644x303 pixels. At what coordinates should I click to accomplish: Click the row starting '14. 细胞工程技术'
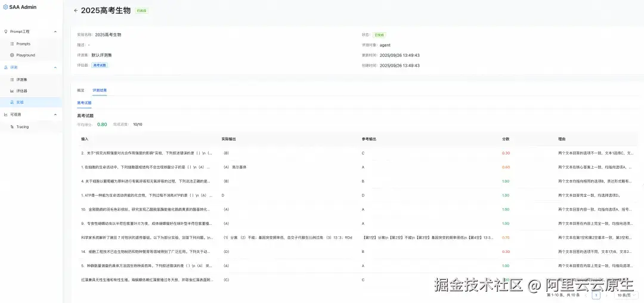point(357,252)
